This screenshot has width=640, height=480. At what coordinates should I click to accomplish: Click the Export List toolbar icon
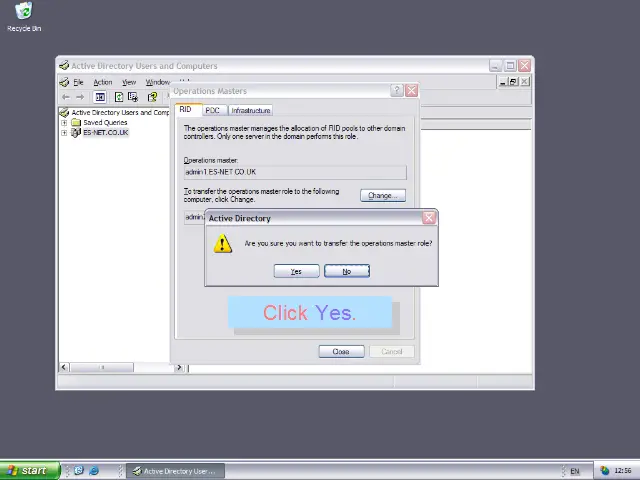coord(133,97)
